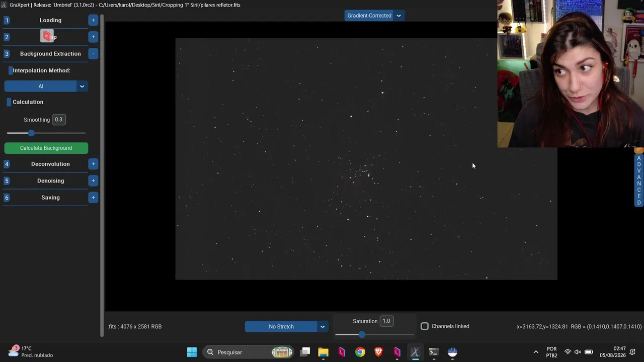Select step 6 Saving header

click(50, 198)
